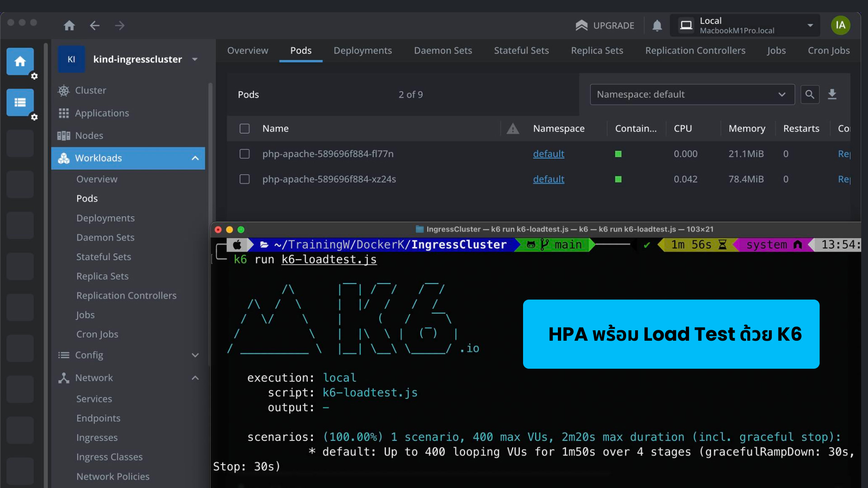
Task: Sort by the CPU column header
Action: click(x=683, y=129)
